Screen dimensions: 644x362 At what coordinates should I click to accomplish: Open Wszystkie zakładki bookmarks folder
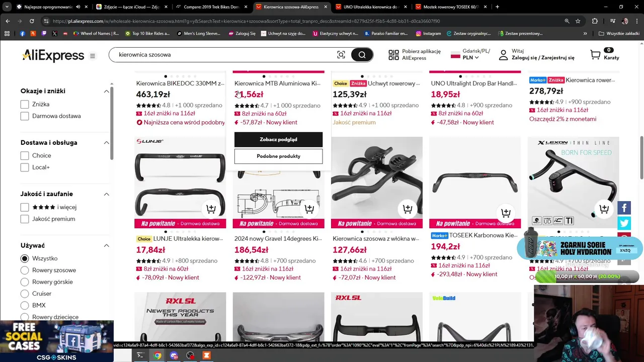619,34
